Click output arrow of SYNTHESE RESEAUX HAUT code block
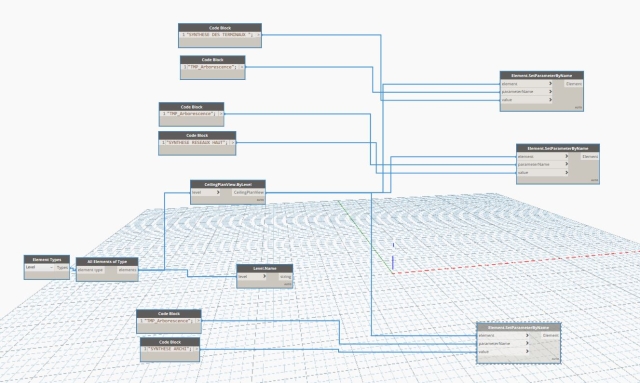Screen dimensions: 640x383 tap(232, 143)
